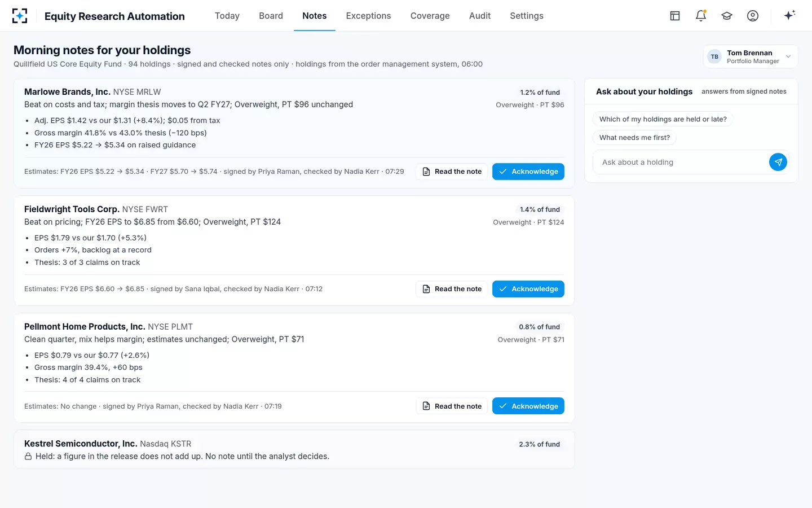The height and width of the screenshot is (508, 812).
Task: Click the '1.4% of fund' badge
Action: click(x=540, y=209)
